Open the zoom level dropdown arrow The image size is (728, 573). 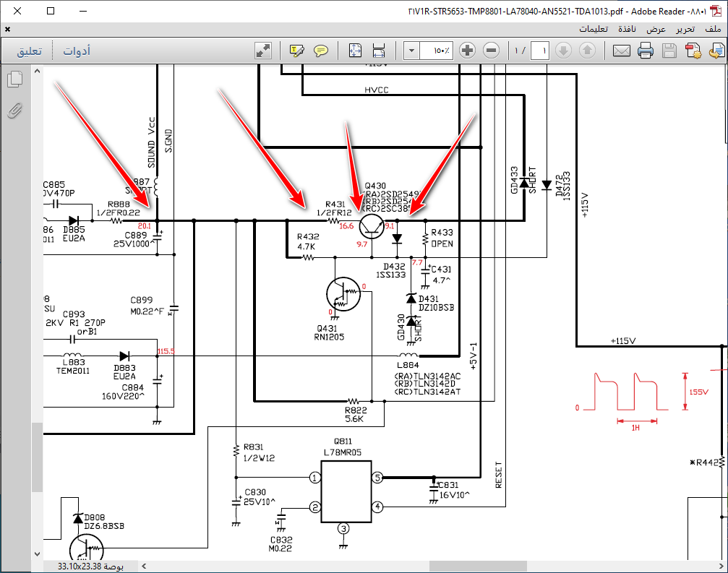point(411,51)
